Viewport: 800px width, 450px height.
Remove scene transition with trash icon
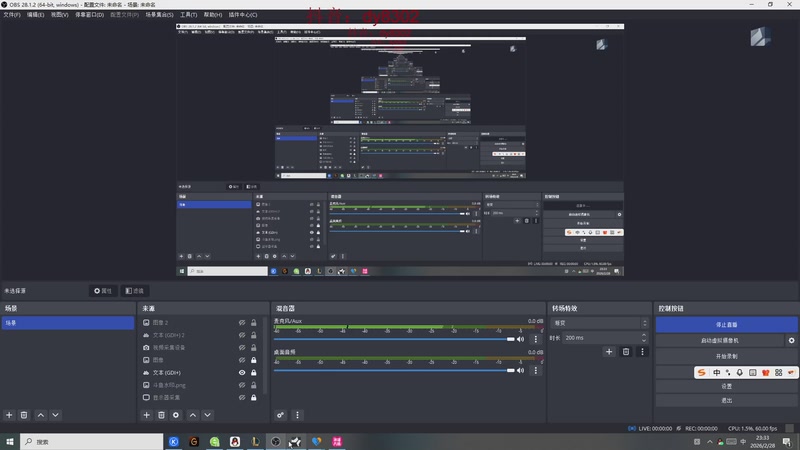tap(626, 352)
